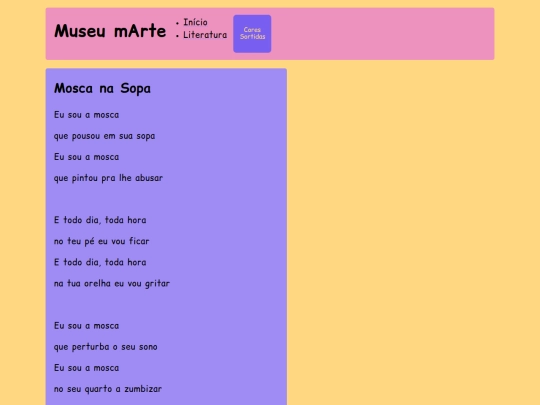
Task: Click the Museu mArte site title
Action: (110, 31)
